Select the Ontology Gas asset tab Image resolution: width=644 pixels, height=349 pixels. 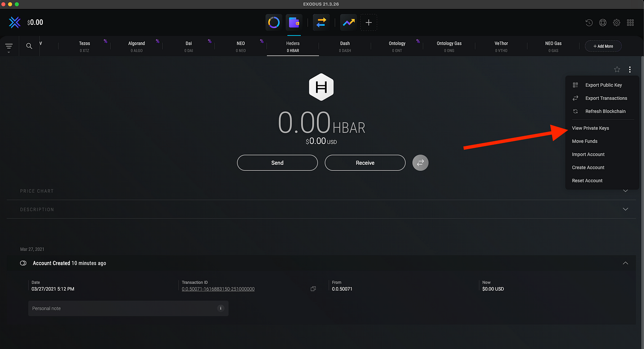(x=449, y=47)
